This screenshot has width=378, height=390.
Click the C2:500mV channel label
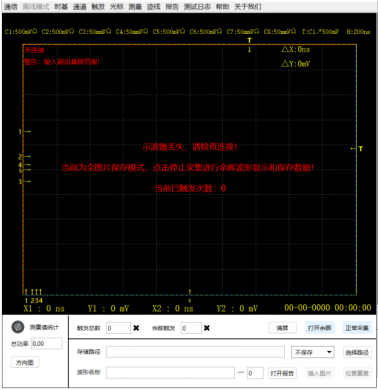tap(58, 32)
